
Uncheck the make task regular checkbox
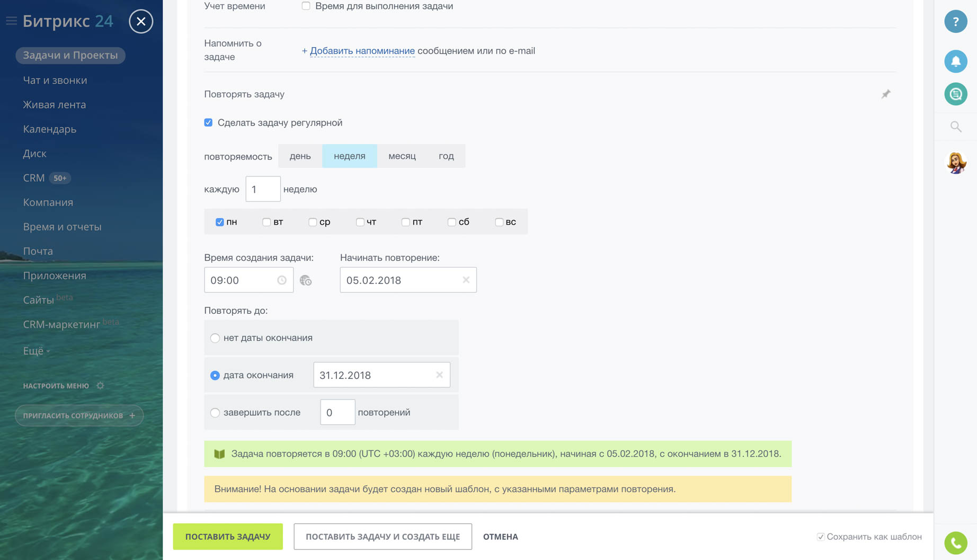208,122
